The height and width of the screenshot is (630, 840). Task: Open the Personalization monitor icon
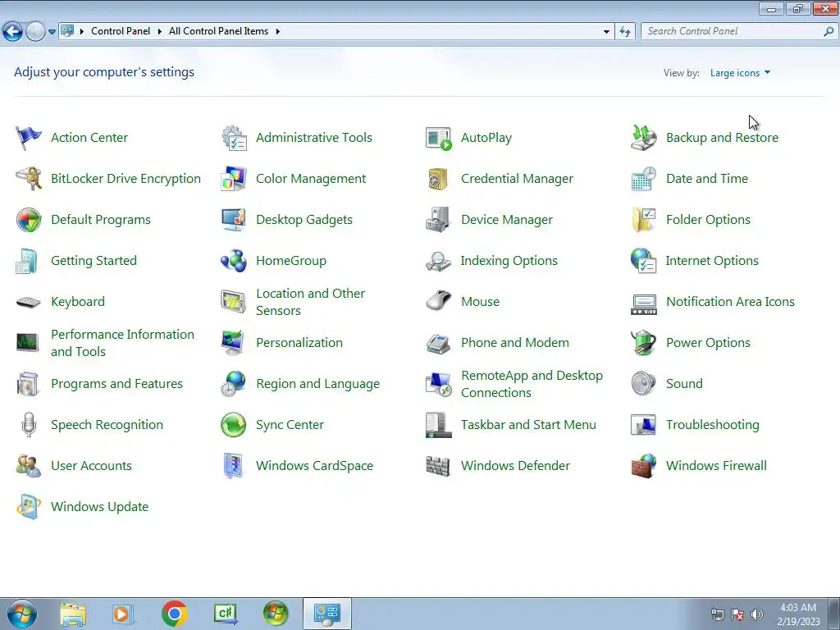[x=234, y=343]
